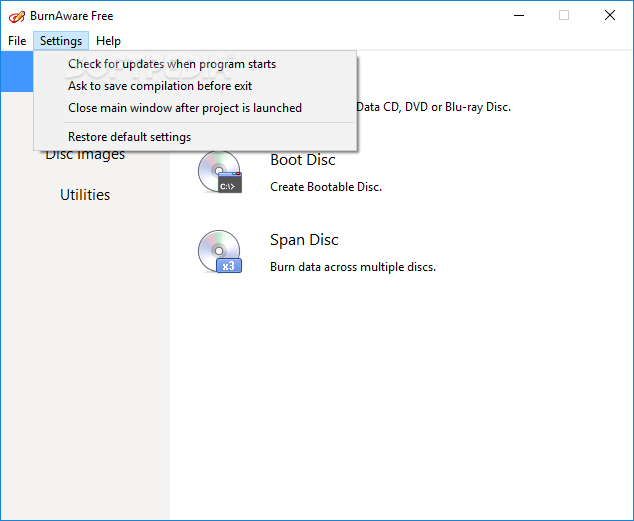Click 'Data CD, DVD or Blu-ray Disc.' text
The height and width of the screenshot is (521, 634).
434,107
